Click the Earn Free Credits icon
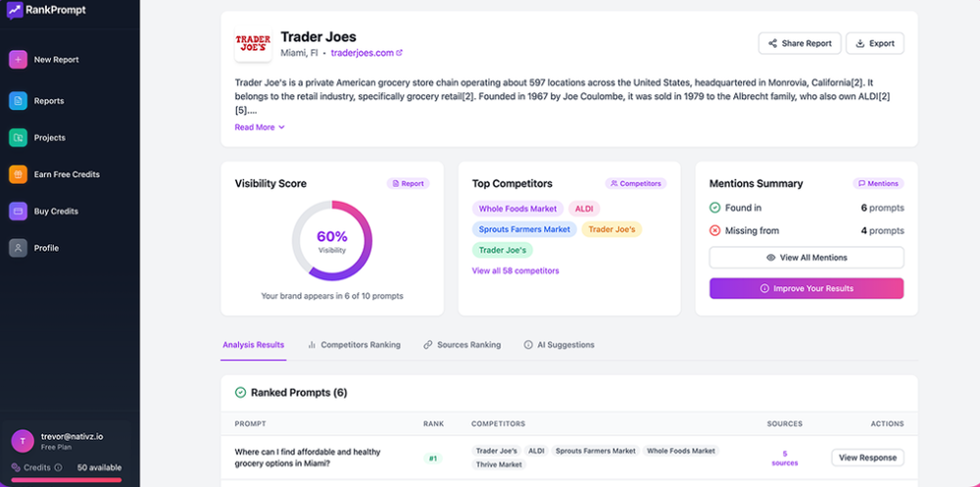Viewport: 980px width, 487px height. (x=18, y=174)
